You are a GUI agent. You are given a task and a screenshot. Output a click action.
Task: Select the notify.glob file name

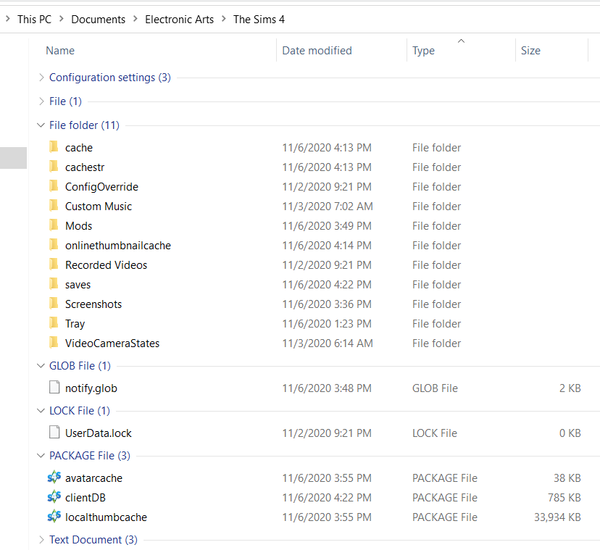point(91,388)
